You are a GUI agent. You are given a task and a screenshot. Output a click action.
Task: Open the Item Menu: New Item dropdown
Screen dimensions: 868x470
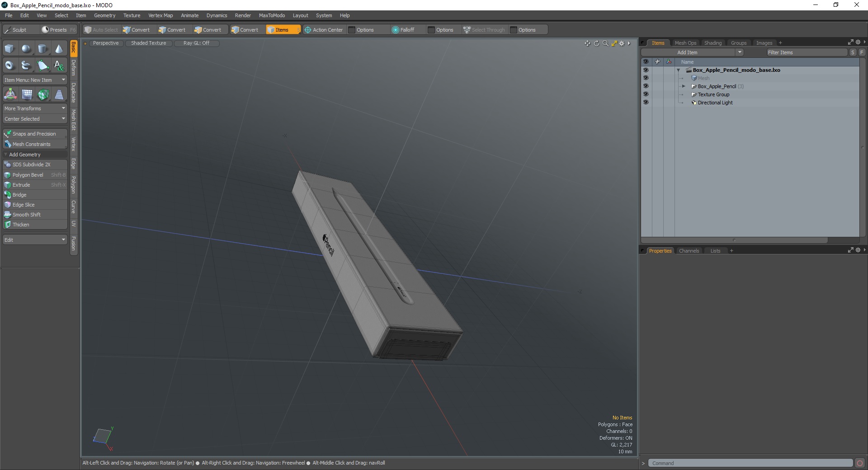coord(35,80)
